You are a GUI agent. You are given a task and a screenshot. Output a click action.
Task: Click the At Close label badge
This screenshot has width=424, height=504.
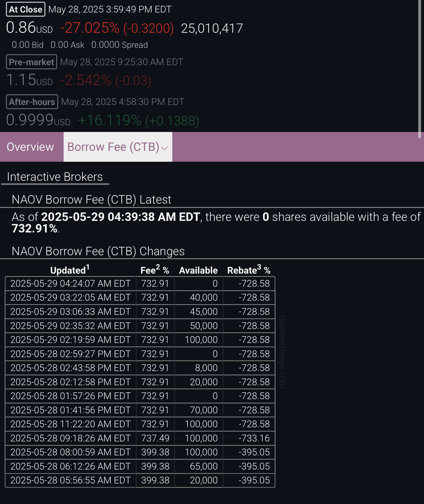tap(26, 9)
